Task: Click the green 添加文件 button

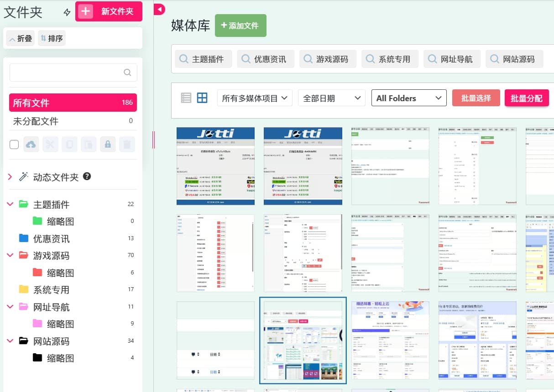Action: [240, 26]
